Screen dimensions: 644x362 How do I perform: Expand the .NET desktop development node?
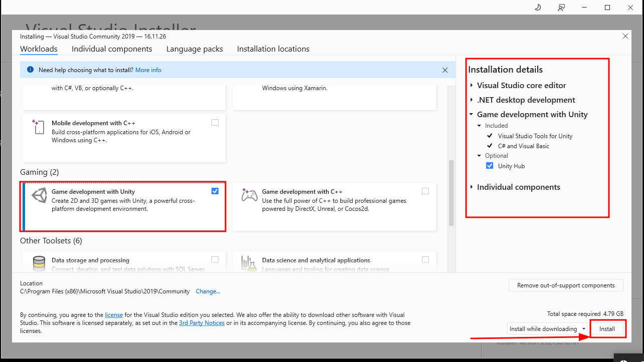tap(472, 100)
